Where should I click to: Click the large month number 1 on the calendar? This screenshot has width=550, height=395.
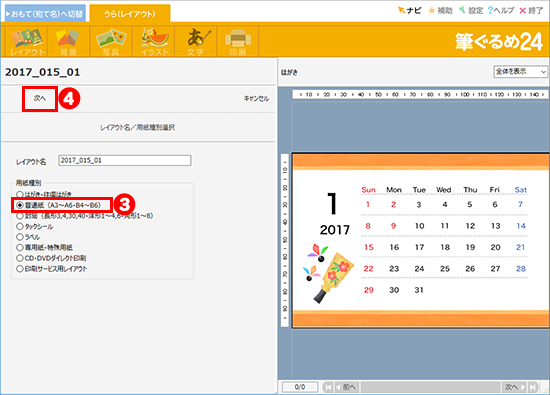(x=332, y=203)
